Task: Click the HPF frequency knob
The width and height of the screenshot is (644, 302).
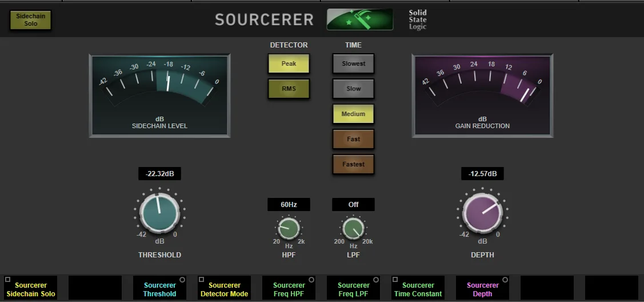Action: pos(289,228)
